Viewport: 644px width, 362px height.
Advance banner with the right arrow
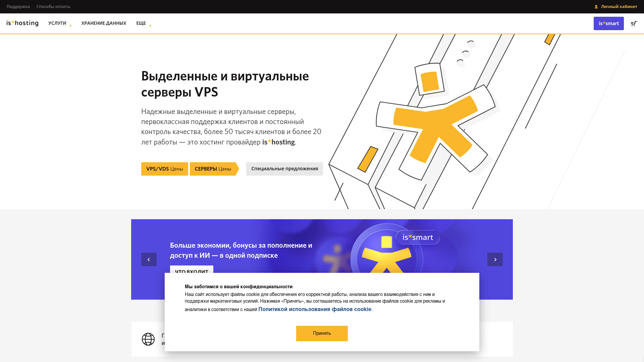tap(495, 259)
